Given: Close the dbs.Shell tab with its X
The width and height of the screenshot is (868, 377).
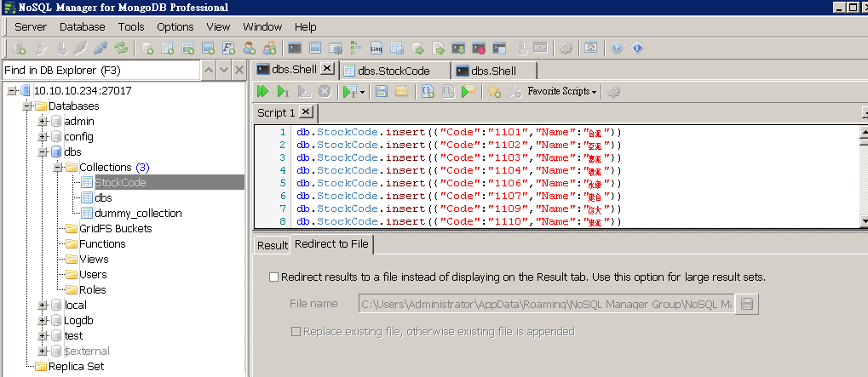Looking at the screenshot, I should [x=328, y=69].
